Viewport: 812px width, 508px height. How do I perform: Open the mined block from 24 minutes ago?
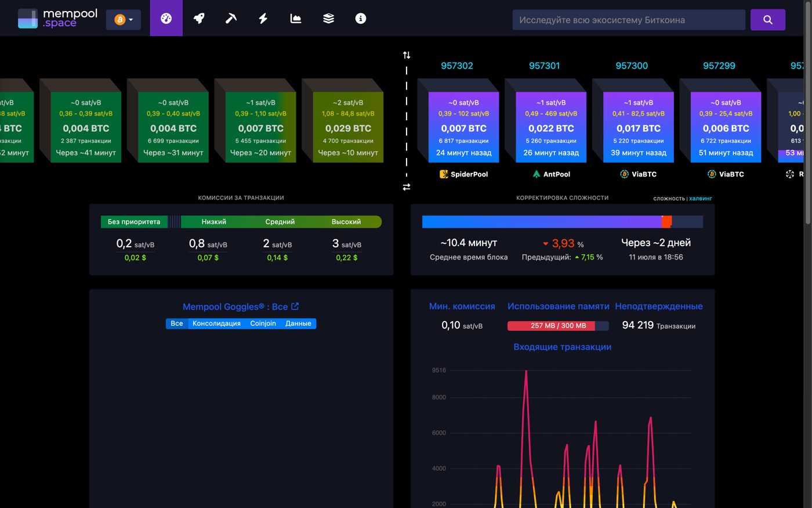(463, 127)
